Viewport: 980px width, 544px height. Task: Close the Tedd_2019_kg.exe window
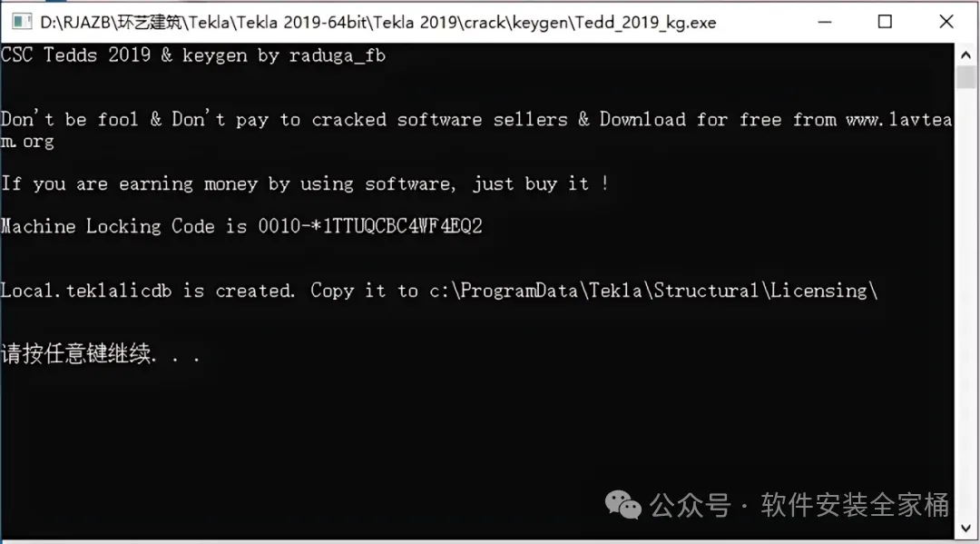[x=946, y=22]
